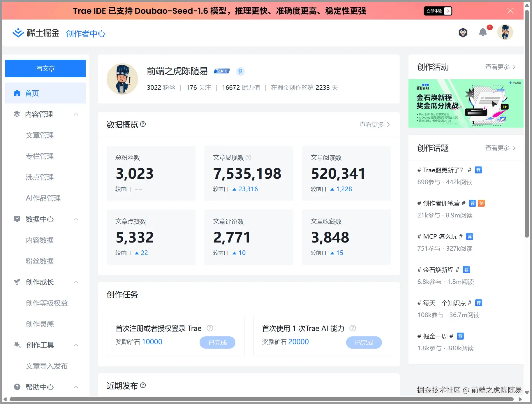The width and height of the screenshot is (532, 404).
Task: Open the user avatar in the top bar
Action: coord(505,32)
